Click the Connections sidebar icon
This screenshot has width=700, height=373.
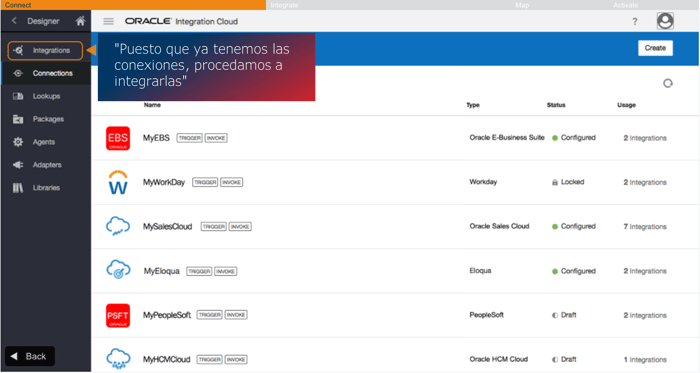[18, 73]
